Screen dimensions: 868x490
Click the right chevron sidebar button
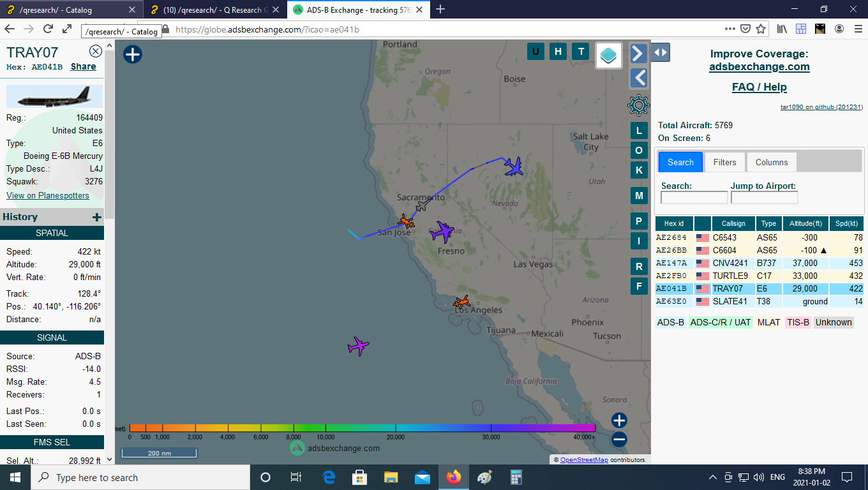pos(638,53)
